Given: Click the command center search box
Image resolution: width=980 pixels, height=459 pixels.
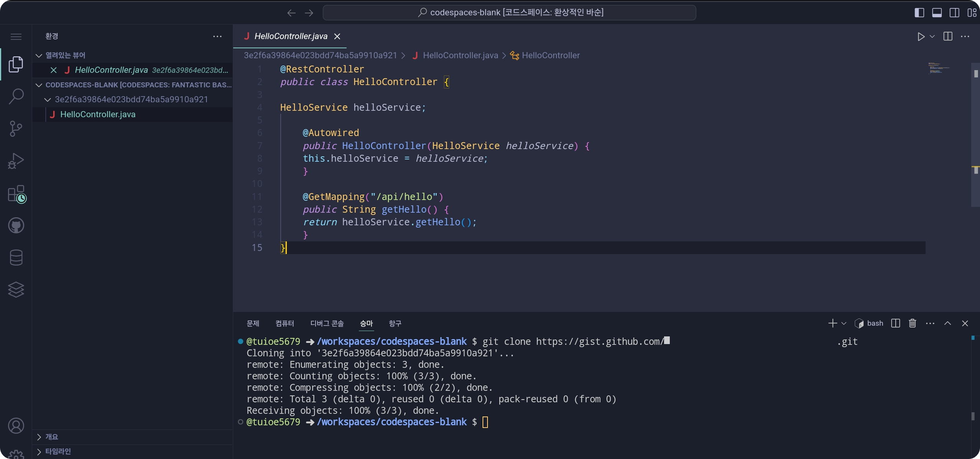Looking at the screenshot, I should tap(509, 13).
